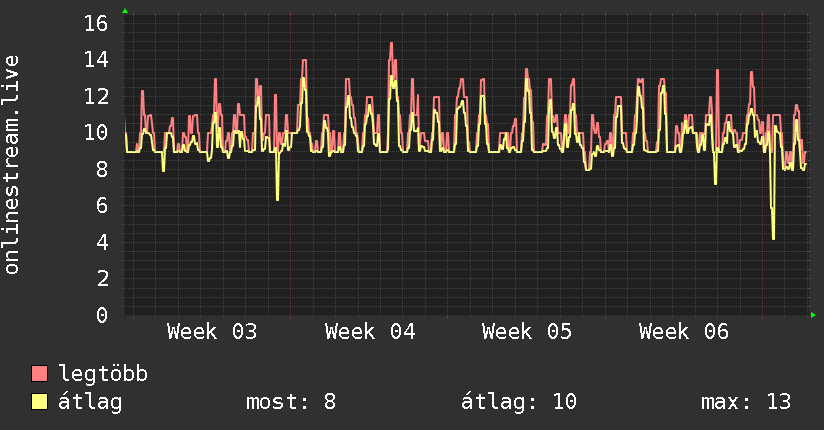
Task: Click the 12 y-axis tick label
Action: [x=96, y=96]
